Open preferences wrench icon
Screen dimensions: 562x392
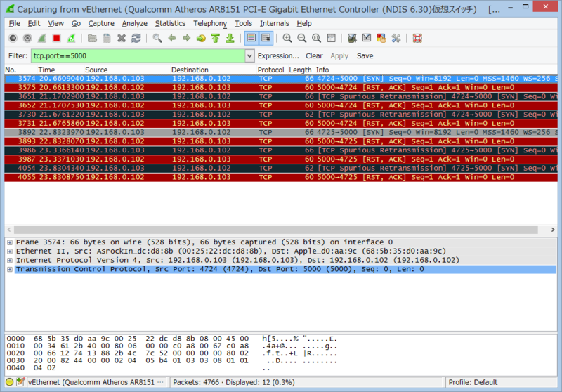pyautogui.click(x=396, y=38)
